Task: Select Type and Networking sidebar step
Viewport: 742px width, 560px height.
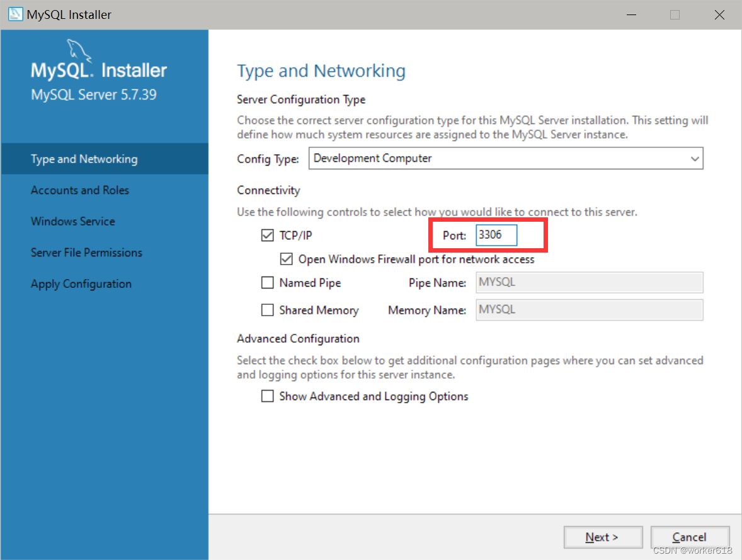Action: 105,159
